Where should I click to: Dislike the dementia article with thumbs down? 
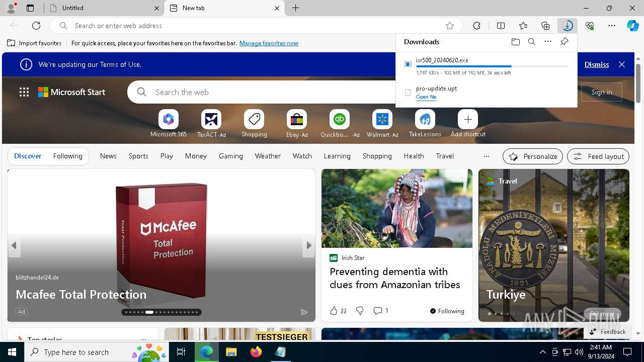[360, 311]
